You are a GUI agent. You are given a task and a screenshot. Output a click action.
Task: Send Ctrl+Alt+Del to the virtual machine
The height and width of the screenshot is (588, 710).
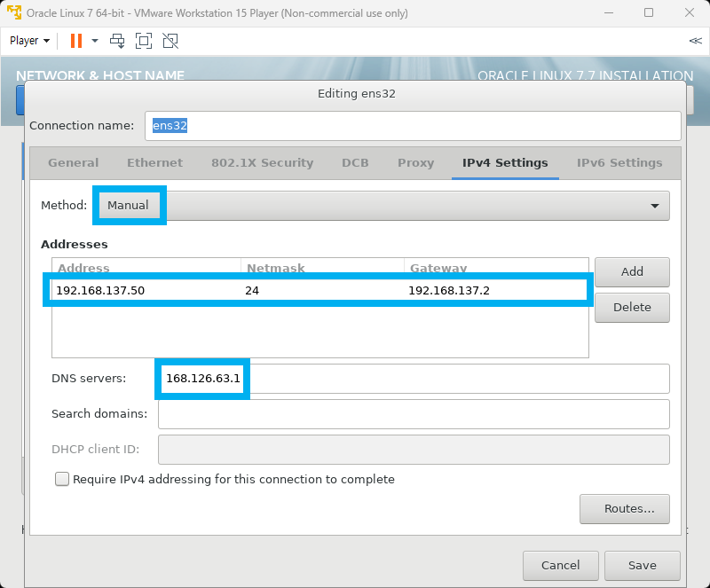click(117, 41)
